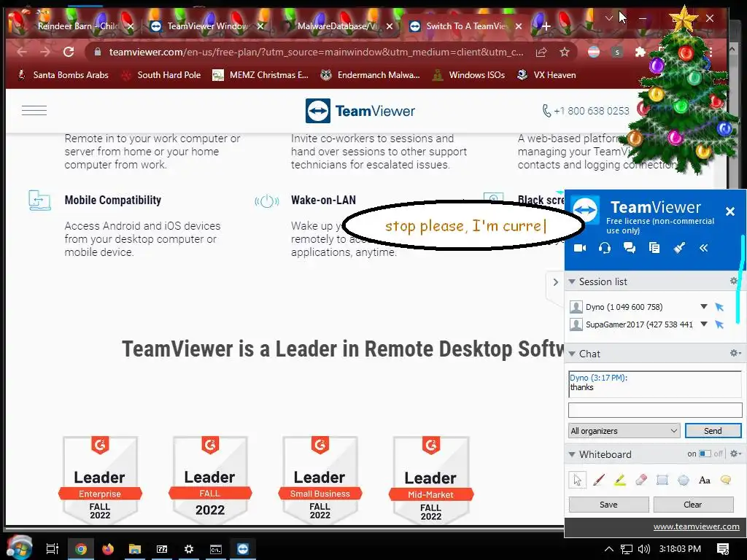Open South Hard Pole bookmark
The height and width of the screenshot is (560, 747).
161,75
